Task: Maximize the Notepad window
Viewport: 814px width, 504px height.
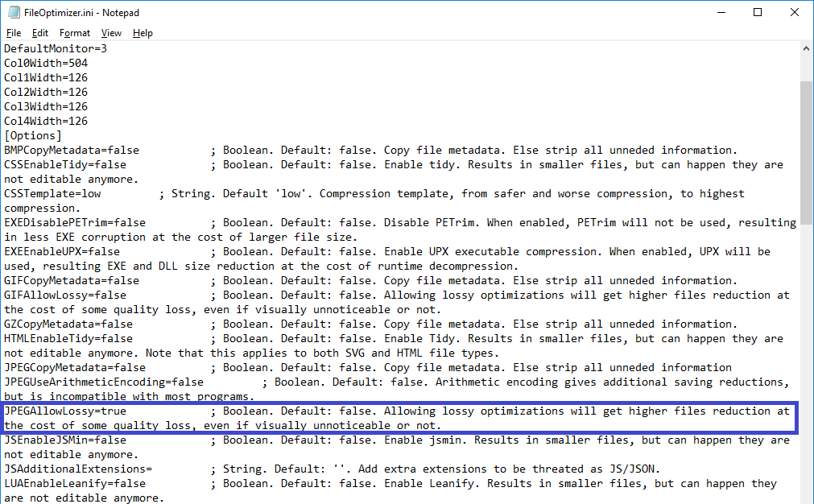Action: coord(758,12)
